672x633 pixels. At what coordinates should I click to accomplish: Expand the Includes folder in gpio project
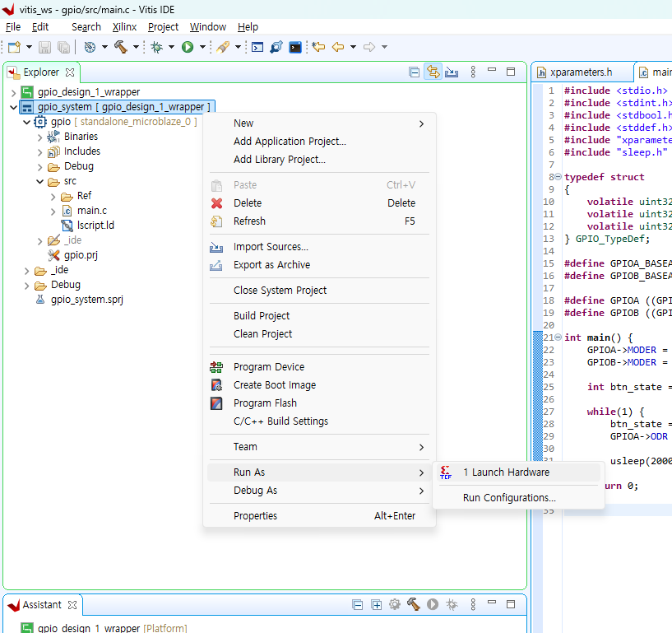pyautogui.click(x=39, y=151)
